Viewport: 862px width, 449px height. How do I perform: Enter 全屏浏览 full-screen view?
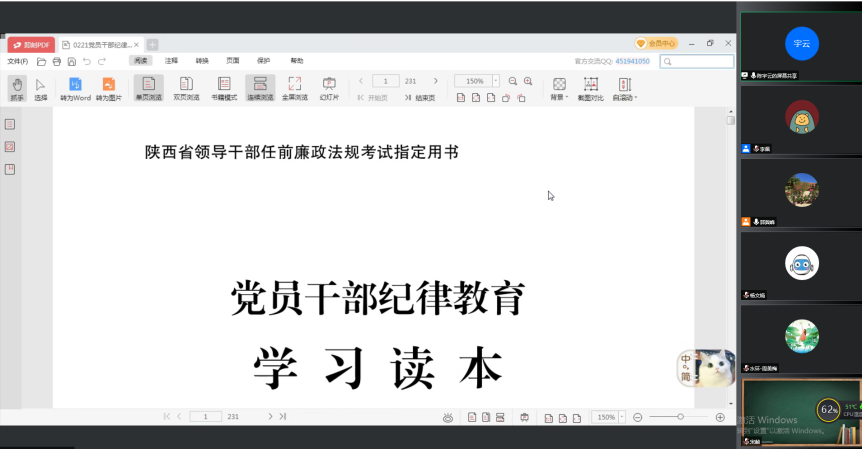294,88
